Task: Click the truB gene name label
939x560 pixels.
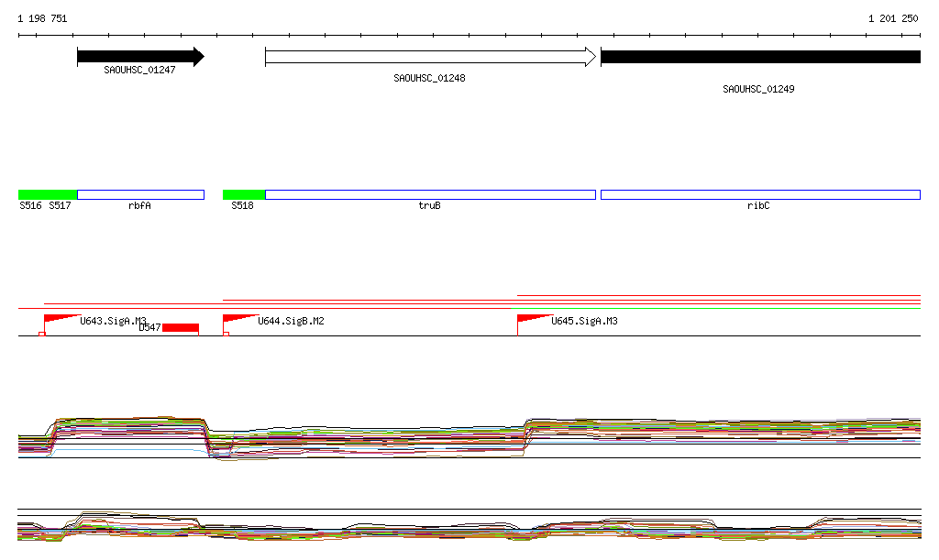Action: click(x=429, y=206)
